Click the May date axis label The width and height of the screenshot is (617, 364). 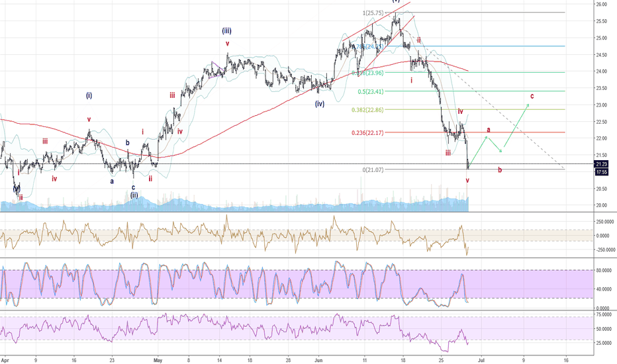(x=158, y=360)
